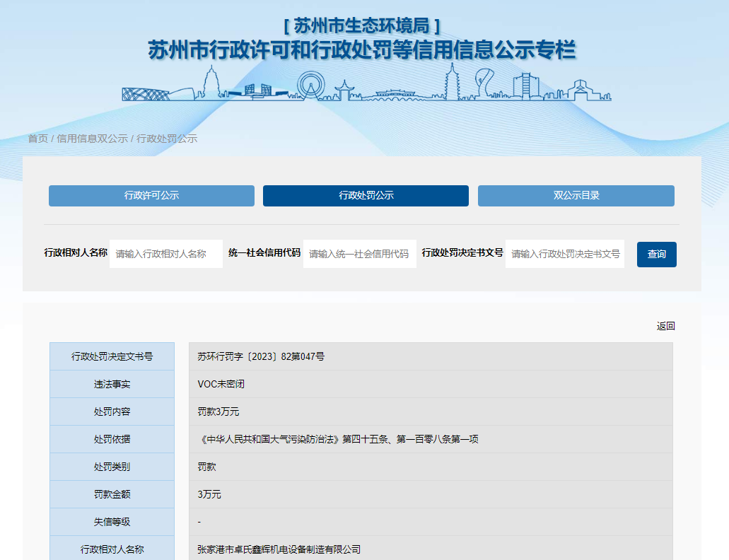Switch to the 行政许可公示 tab
This screenshot has height=560, width=729.
click(151, 196)
